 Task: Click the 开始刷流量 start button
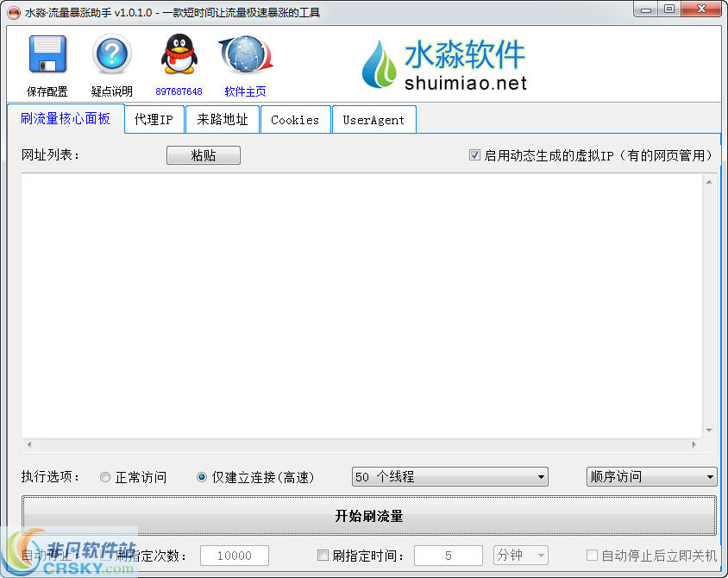click(368, 516)
